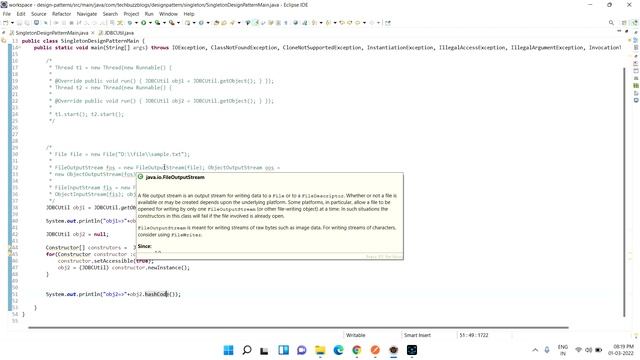Click the ENG IN language indicator
This screenshot has height=360, width=640.
(x=563, y=350)
